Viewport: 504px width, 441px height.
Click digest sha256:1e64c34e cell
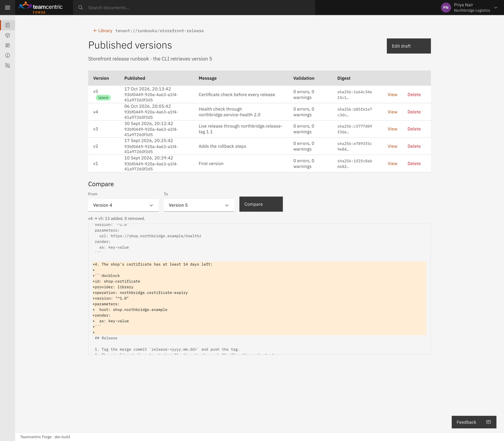coord(354,94)
